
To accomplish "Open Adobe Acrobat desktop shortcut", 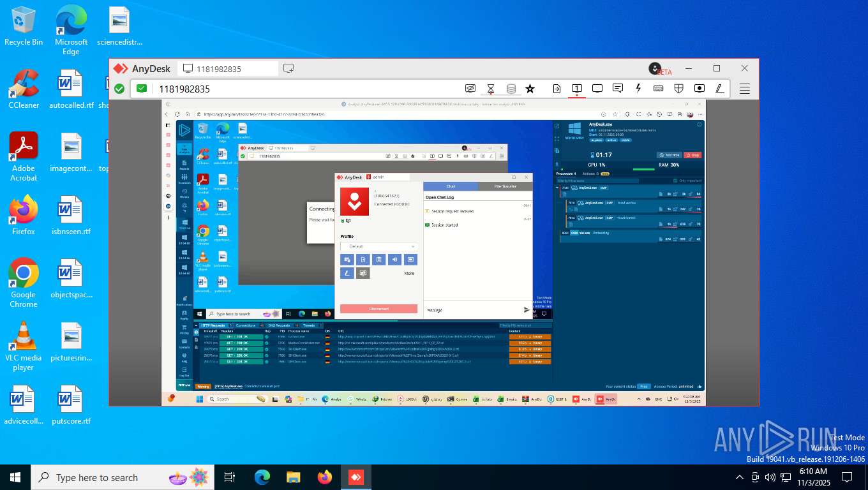I will (24, 156).
